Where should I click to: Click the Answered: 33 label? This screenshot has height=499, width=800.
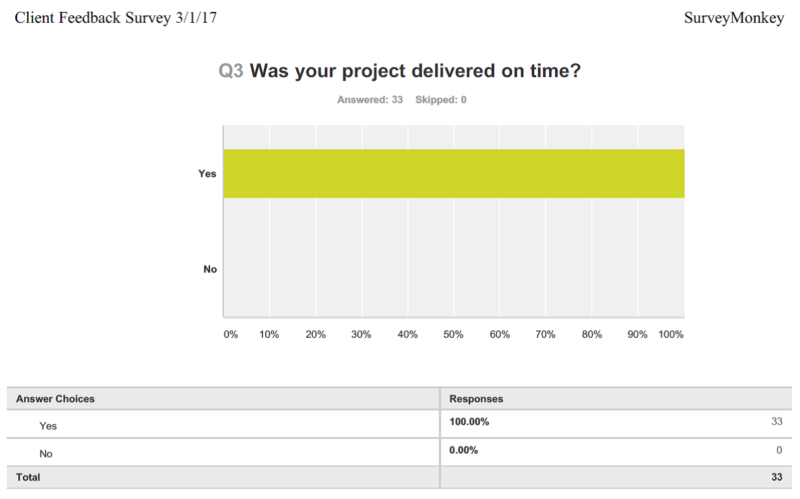(x=370, y=99)
